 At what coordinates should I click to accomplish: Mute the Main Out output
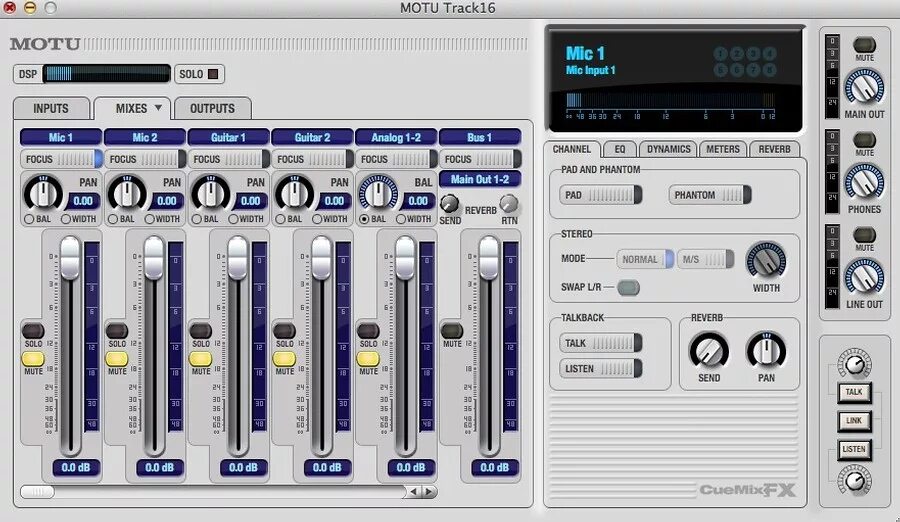coord(864,45)
